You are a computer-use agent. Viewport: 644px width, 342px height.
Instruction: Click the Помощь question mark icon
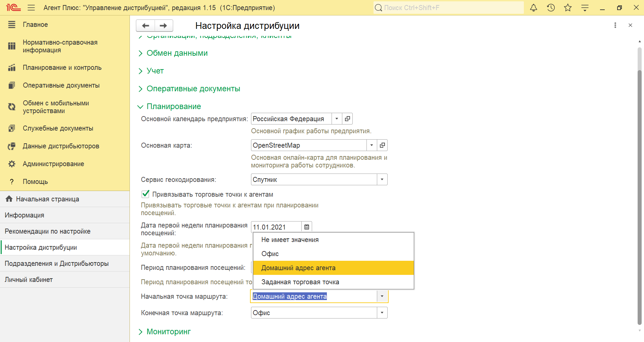[x=12, y=182]
